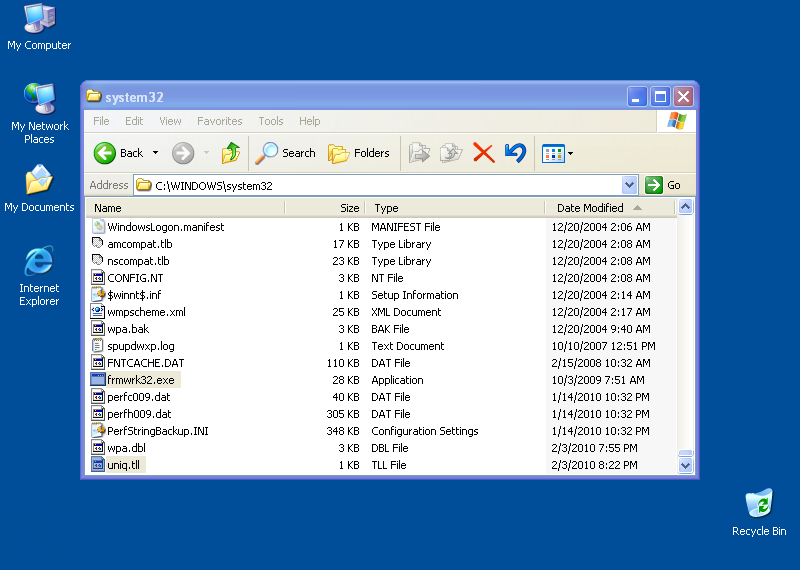Open the File menu
This screenshot has height=570, width=800.
pos(101,121)
